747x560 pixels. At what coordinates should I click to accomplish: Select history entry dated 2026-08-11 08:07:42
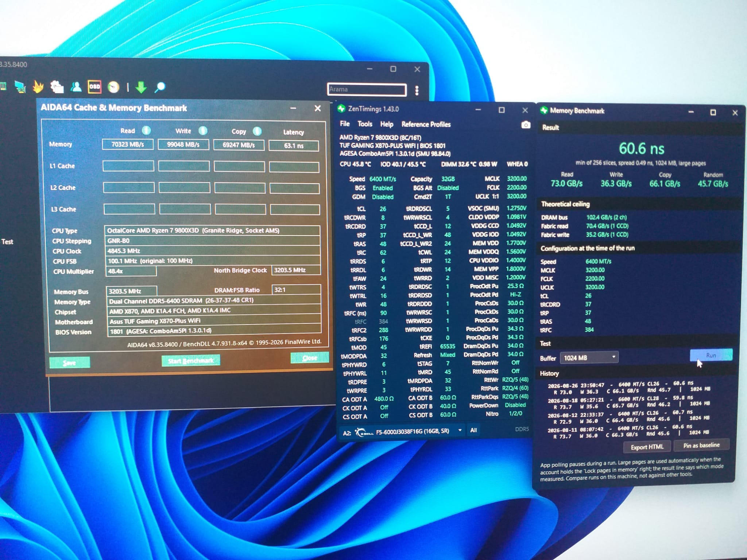[x=628, y=432]
